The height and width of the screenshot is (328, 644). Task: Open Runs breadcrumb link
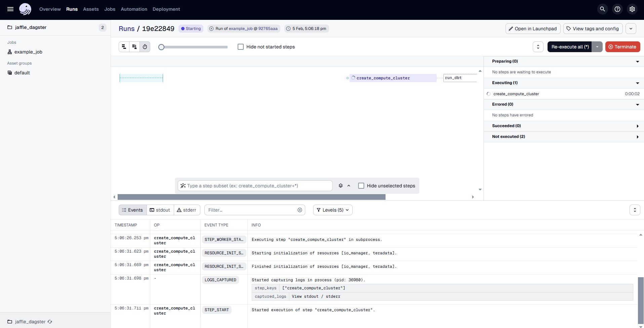[x=127, y=29]
